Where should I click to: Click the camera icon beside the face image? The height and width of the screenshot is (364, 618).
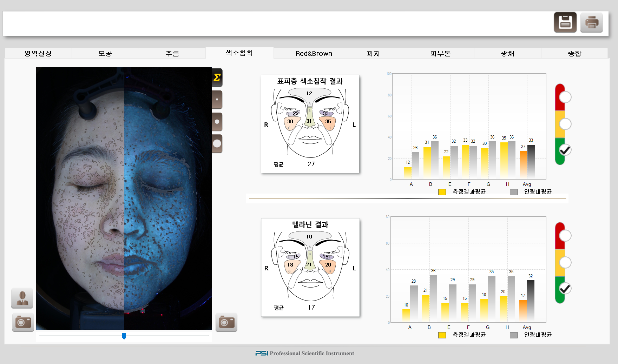pos(226,322)
